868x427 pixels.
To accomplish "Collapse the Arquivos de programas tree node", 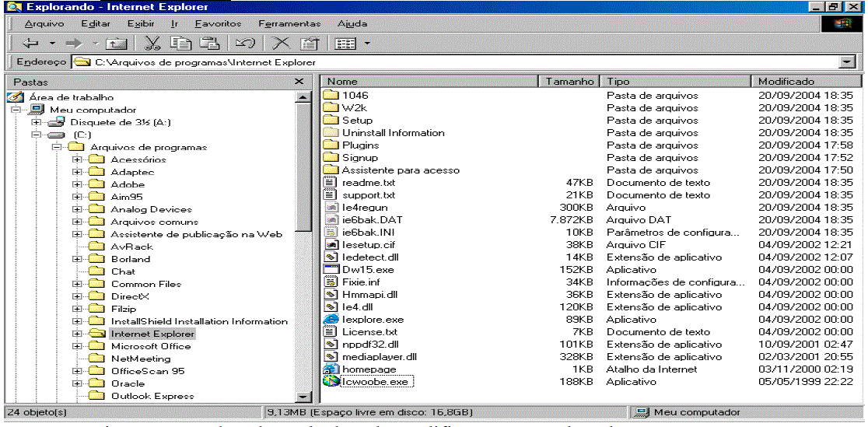I will pyautogui.click(x=57, y=147).
